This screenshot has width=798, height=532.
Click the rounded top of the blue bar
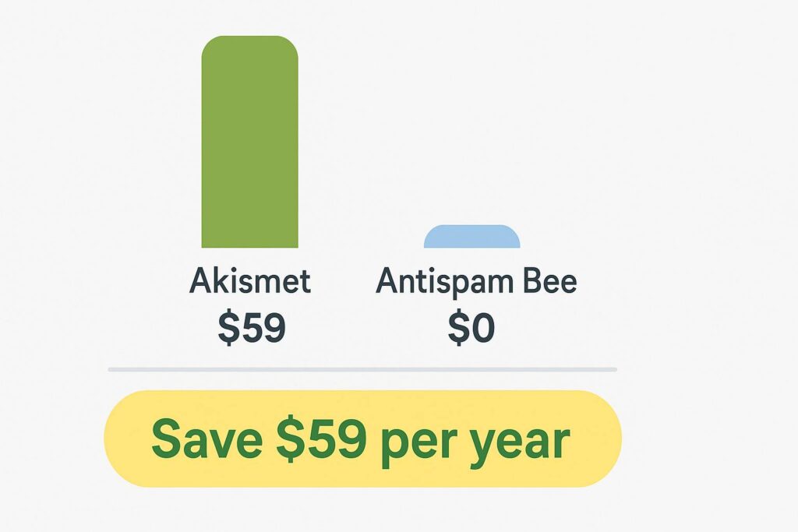(x=471, y=229)
